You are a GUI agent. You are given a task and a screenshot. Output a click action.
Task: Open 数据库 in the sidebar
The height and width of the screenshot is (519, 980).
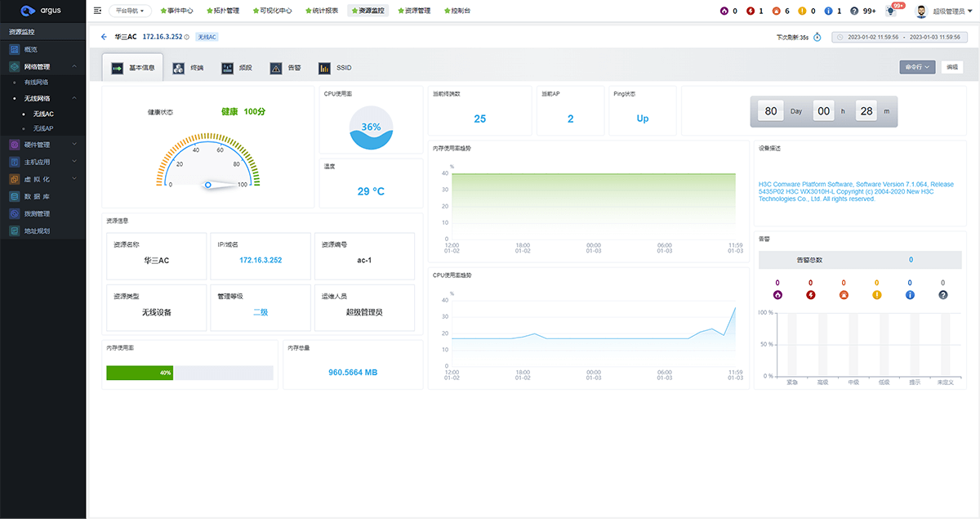(x=41, y=197)
